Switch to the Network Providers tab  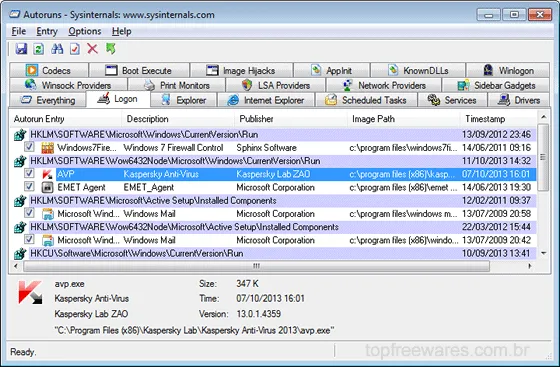coord(384,85)
